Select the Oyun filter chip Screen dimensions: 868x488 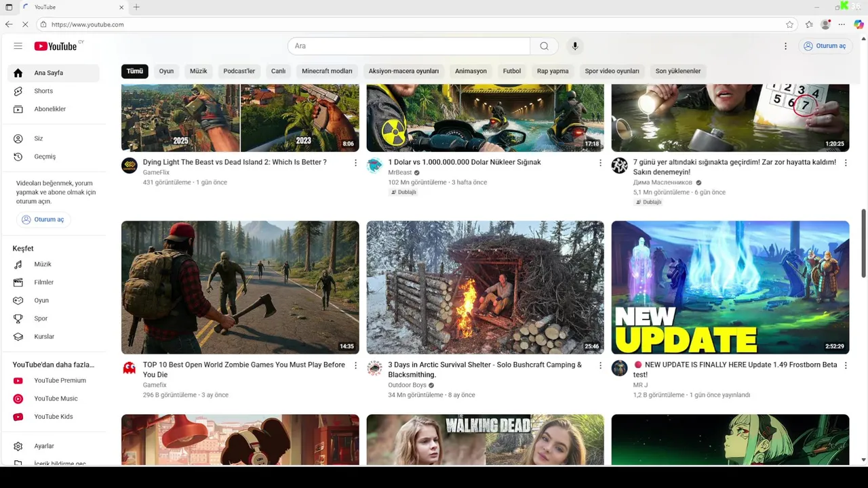click(x=166, y=71)
